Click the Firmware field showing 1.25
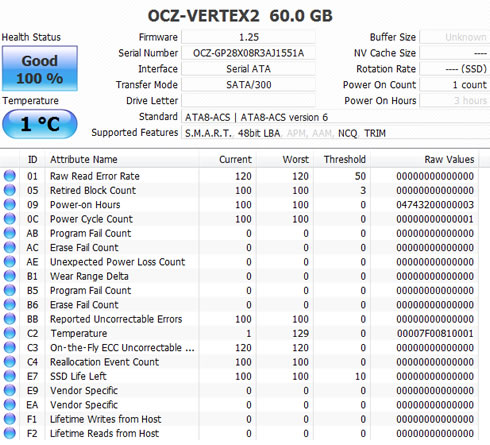This screenshot has height=445, width=490. [248, 37]
